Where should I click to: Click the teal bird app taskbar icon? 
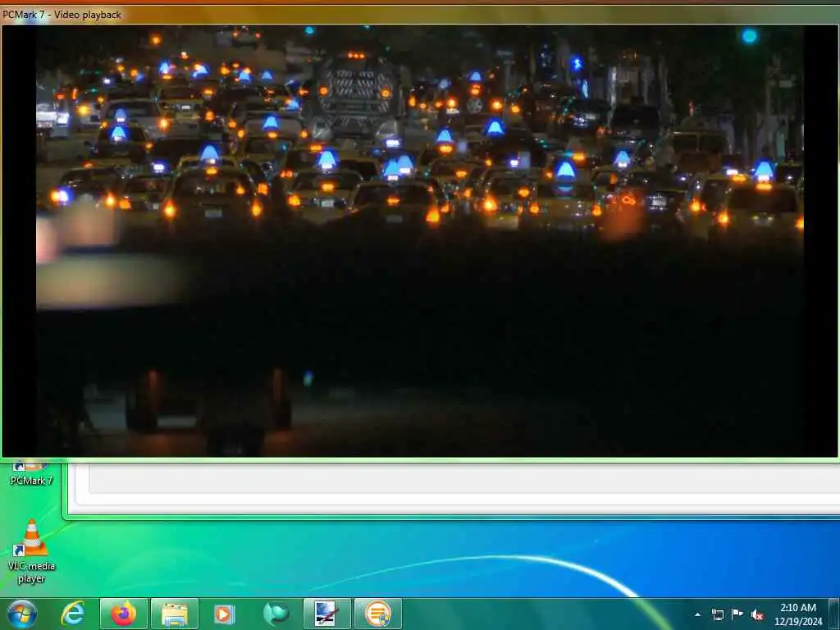276,614
